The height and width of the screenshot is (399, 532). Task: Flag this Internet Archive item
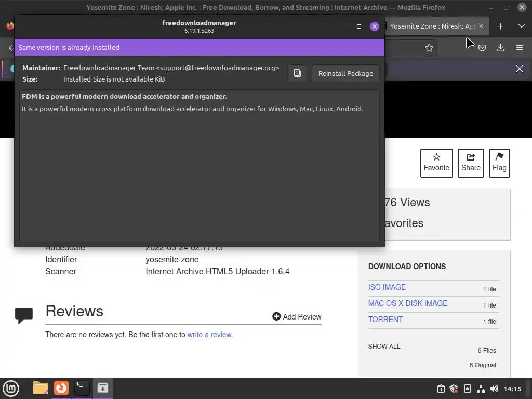tap(499, 163)
